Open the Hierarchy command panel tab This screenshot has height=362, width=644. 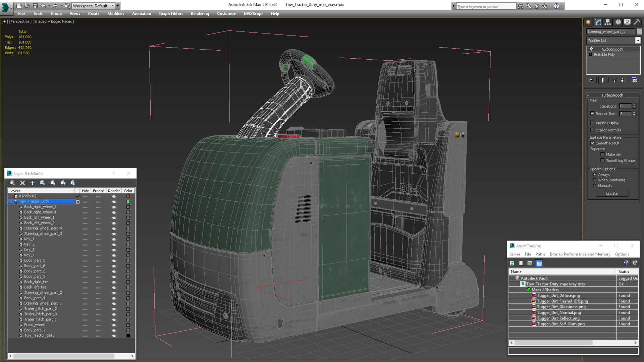pyautogui.click(x=607, y=22)
